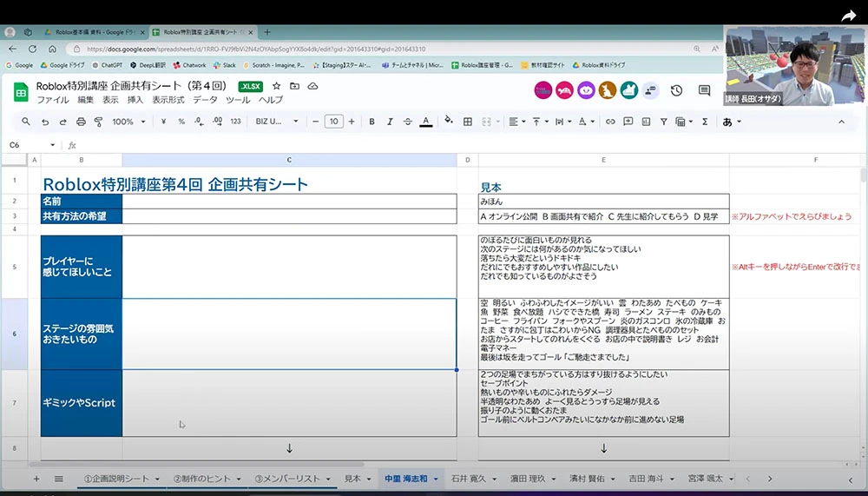The image size is (868, 496).
Task: Insert a comment from toolbar
Action: coord(628,122)
